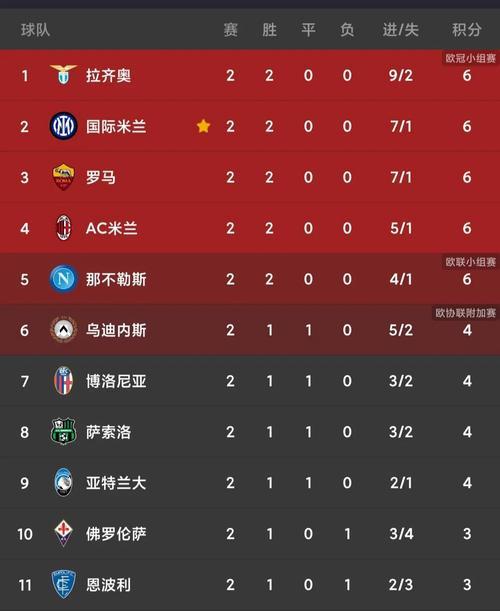Click the Atalanta club logo
The width and height of the screenshot is (500, 611).
64,482
